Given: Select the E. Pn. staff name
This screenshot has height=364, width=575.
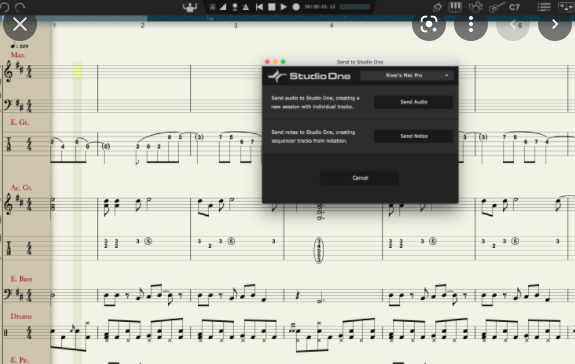Looking at the screenshot, I should [x=20, y=360].
